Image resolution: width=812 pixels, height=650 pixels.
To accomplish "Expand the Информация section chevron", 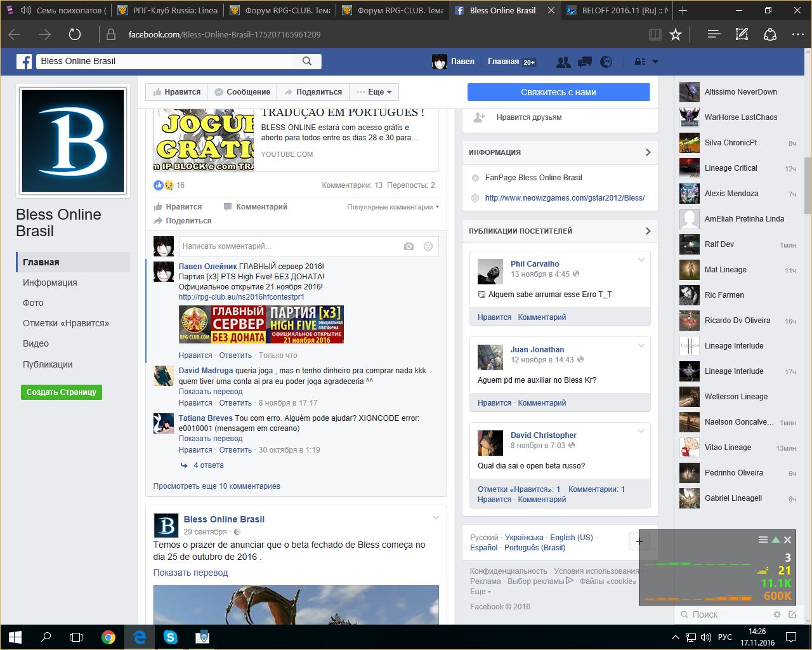I will [648, 152].
